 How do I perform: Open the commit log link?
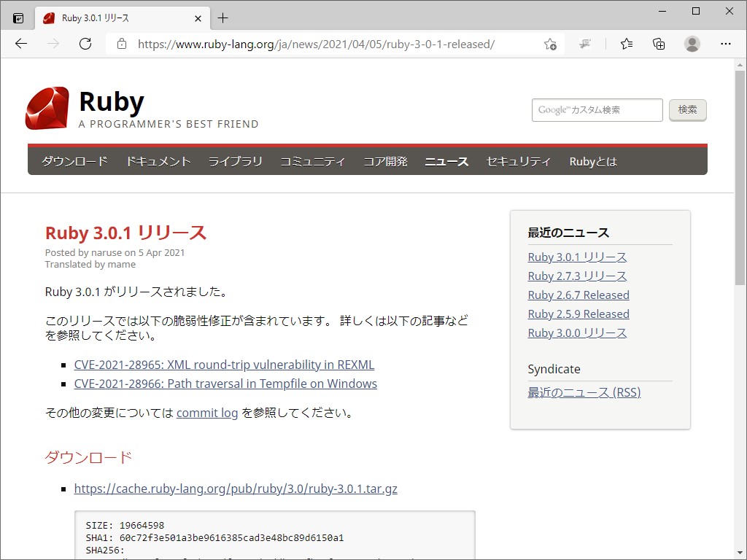tap(207, 411)
